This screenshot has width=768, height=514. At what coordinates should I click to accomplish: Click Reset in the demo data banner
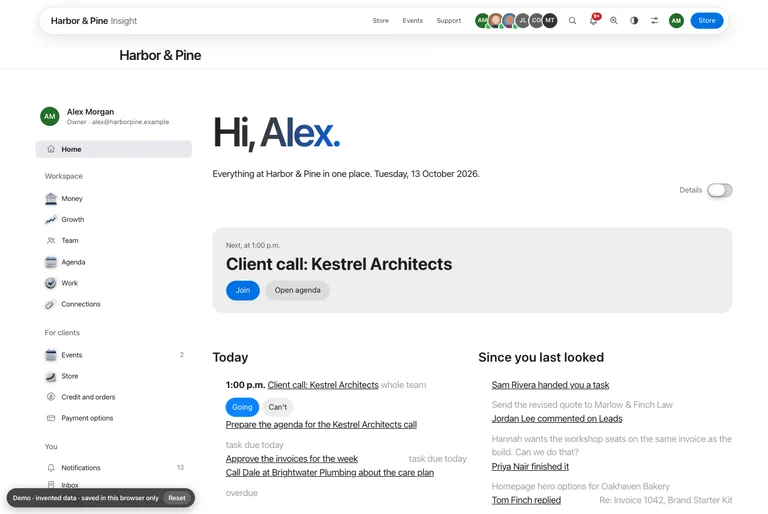click(x=177, y=498)
